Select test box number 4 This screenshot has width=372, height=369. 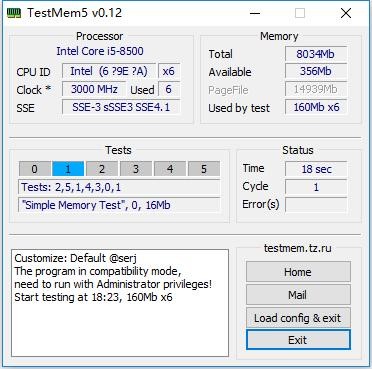[170, 169]
